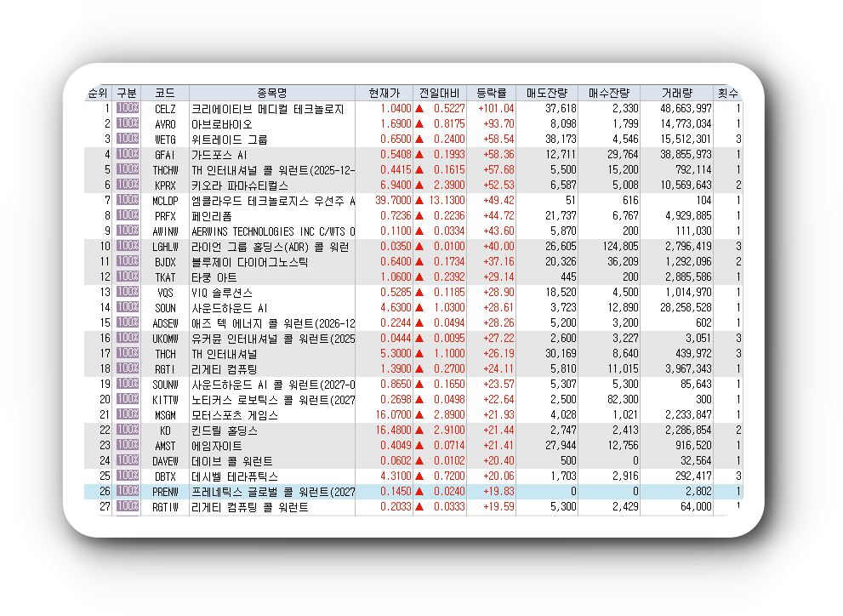The height and width of the screenshot is (616, 843).
Task: Click the 100% badge in RGTI row
Action: coord(128,368)
